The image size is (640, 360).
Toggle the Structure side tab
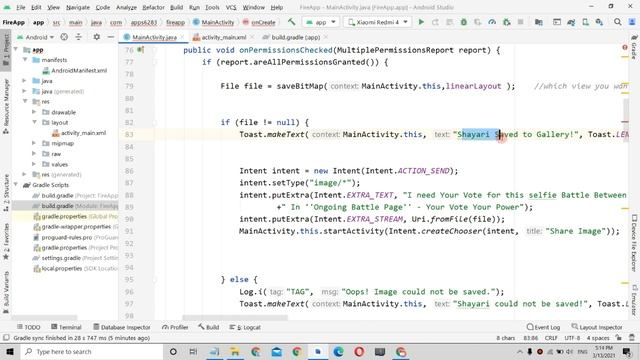pos(6,193)
